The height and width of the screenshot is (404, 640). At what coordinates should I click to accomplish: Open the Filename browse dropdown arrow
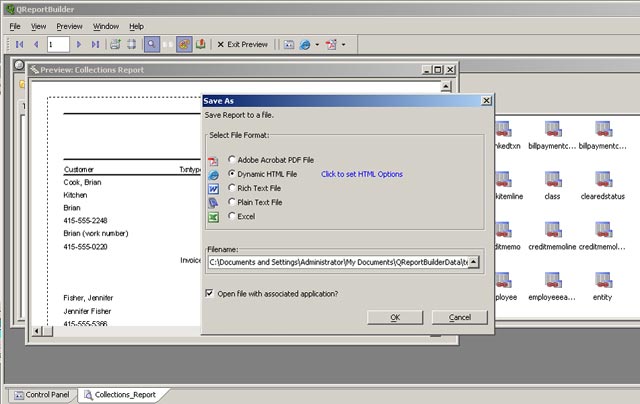click(473, 262)
